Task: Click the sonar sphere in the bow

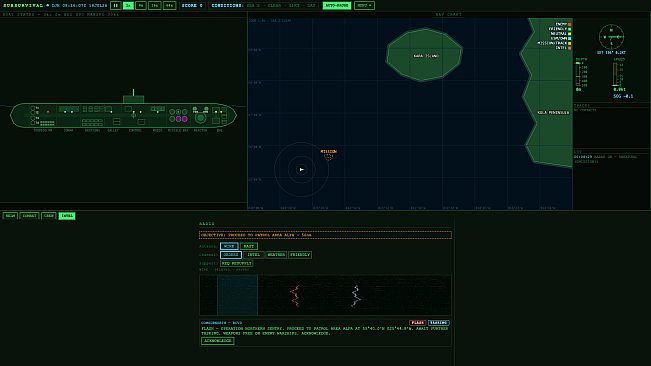Action: coord(48,112)
